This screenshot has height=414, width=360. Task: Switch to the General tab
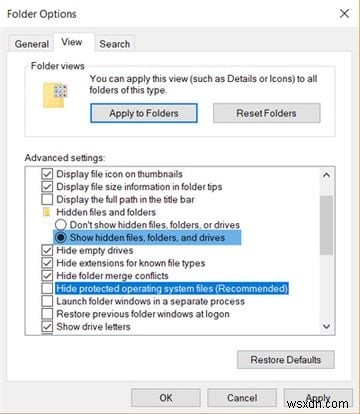31,44
